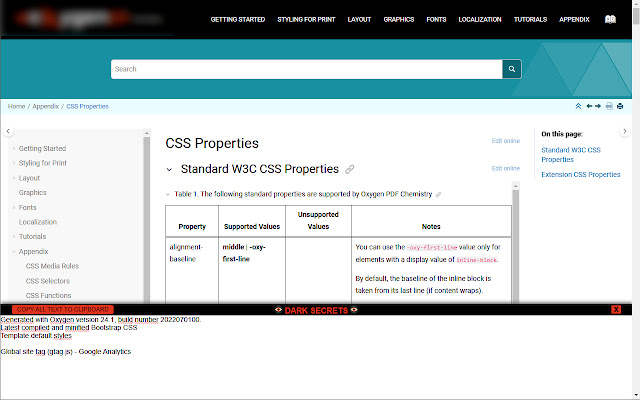Expand Styling for Print in sidebar tree
Screen dimensions: 640x400
[x=13, y=163]
